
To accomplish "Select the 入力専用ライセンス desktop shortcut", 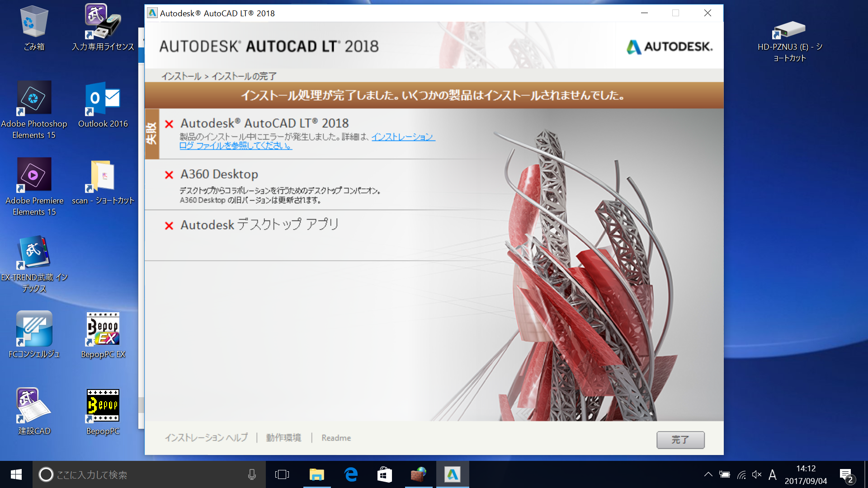I will [103, 28].
